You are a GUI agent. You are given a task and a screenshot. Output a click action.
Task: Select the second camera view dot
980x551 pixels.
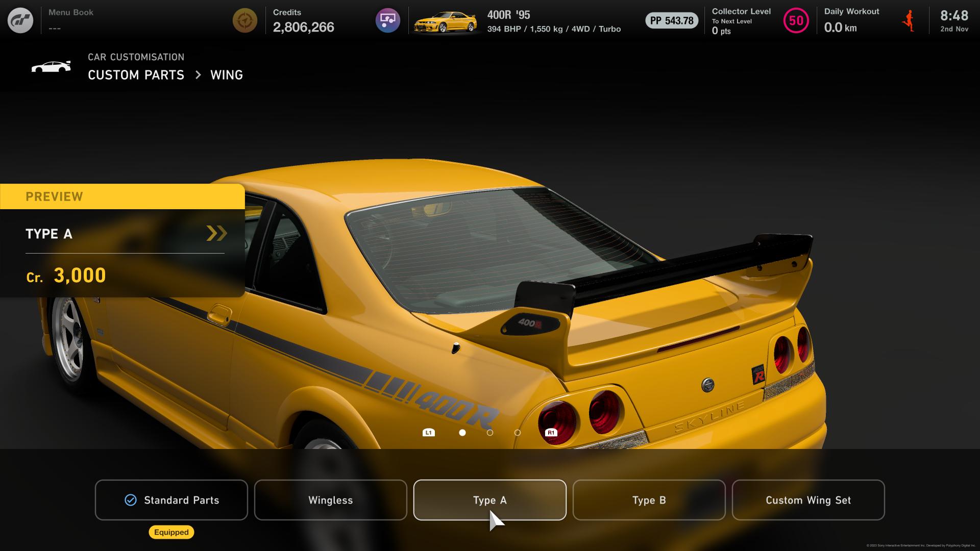(x=490, y=433)
